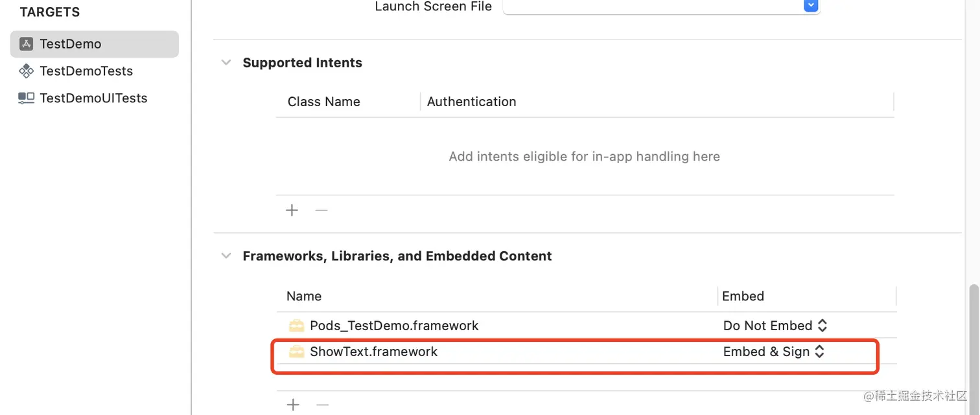Remove supported intent with minus button
The width and height of the screenshot is (980, 415).
(x=321, y=210)
